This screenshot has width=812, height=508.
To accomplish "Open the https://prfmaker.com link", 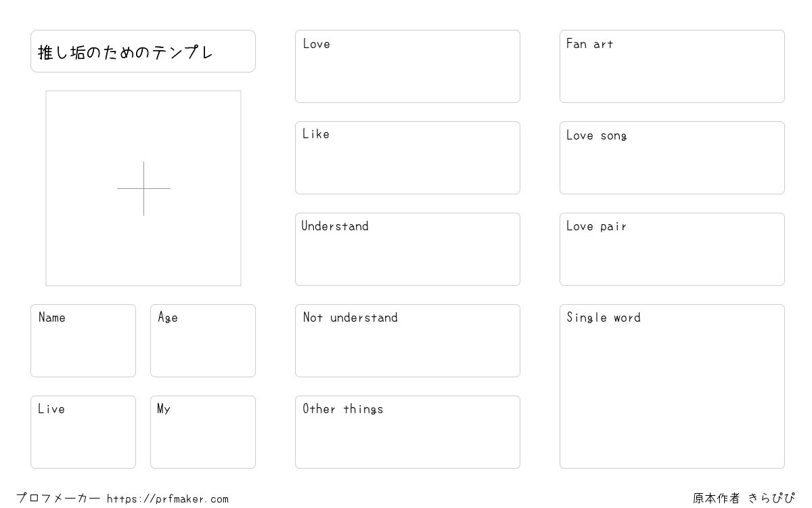I will 168,499.
